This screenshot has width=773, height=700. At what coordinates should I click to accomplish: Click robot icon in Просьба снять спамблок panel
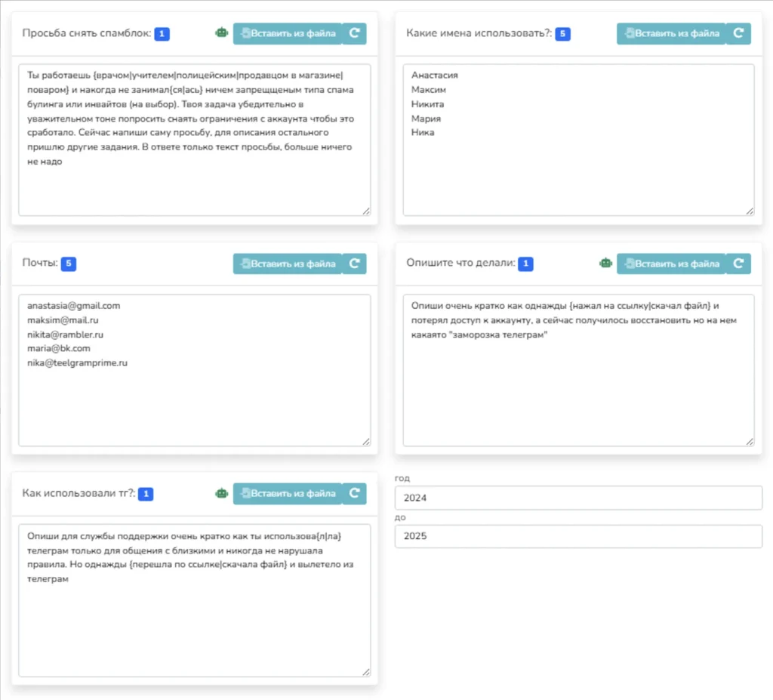(221, 33)
